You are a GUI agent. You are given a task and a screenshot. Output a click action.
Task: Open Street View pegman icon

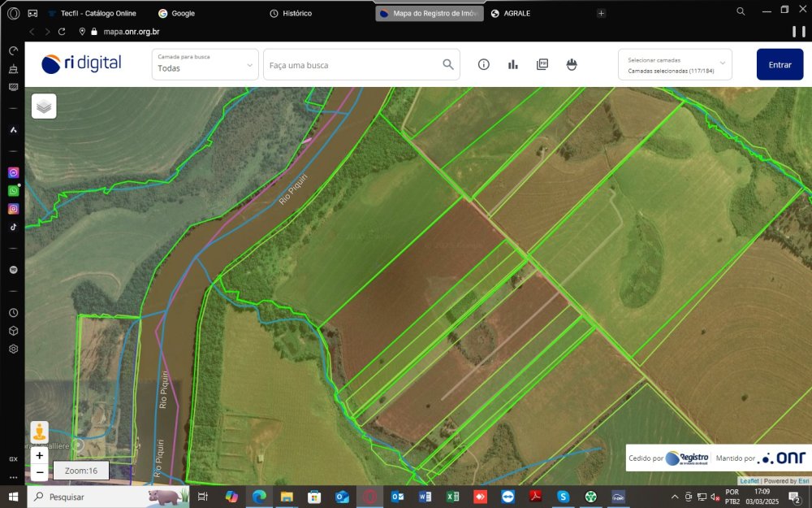39,432
